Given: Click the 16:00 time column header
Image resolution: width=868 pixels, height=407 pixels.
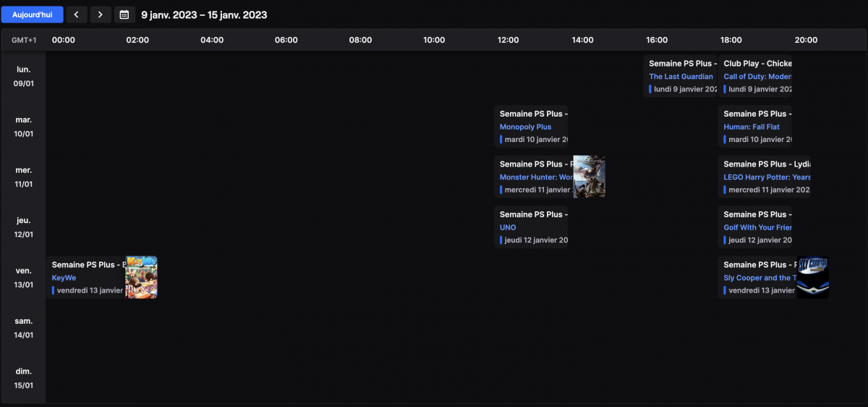Looking at the screenshot, I should pyautogui.click(x=657, y=40).
